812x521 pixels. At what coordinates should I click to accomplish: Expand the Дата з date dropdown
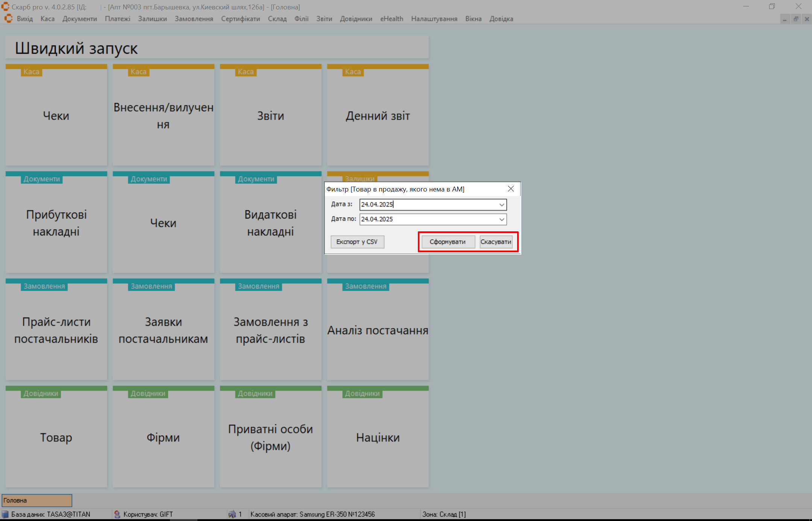pos(502,205)
